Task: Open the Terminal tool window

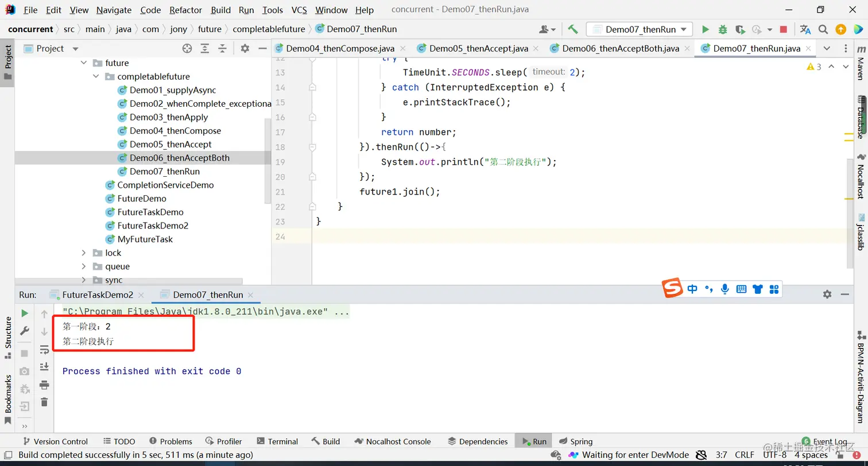Action: (x=278, y=441)
